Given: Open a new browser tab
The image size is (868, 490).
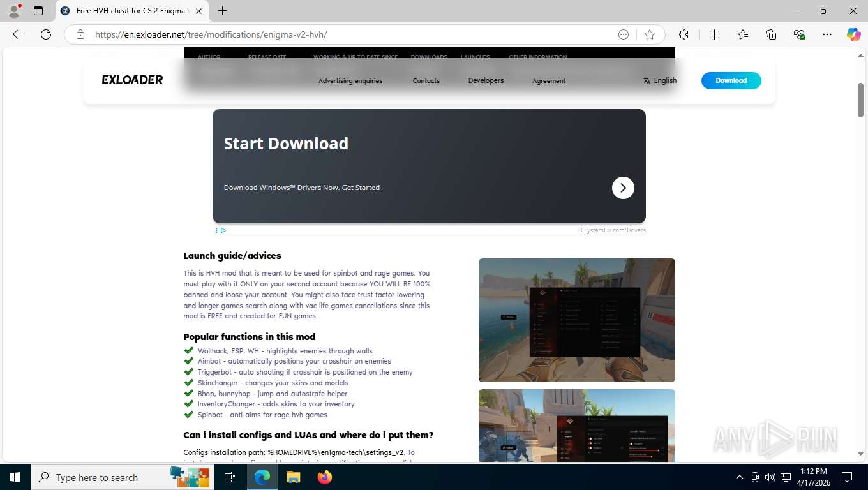Looking at the screenshot, I should click(x=222, y=11).
